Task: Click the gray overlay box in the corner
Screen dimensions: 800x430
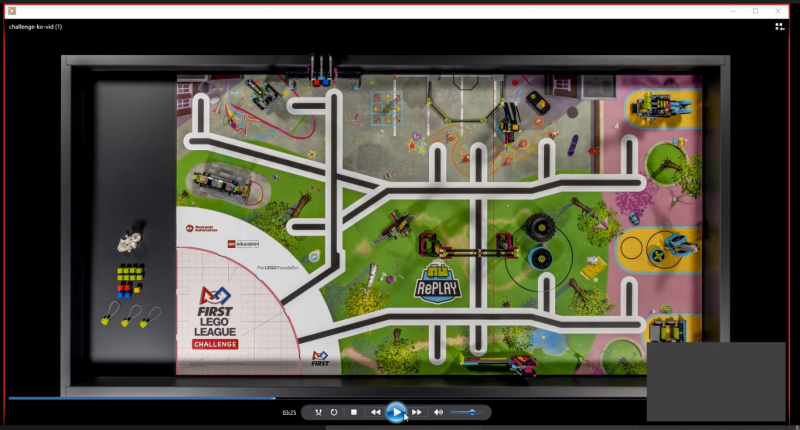Action: click(715, 380)
